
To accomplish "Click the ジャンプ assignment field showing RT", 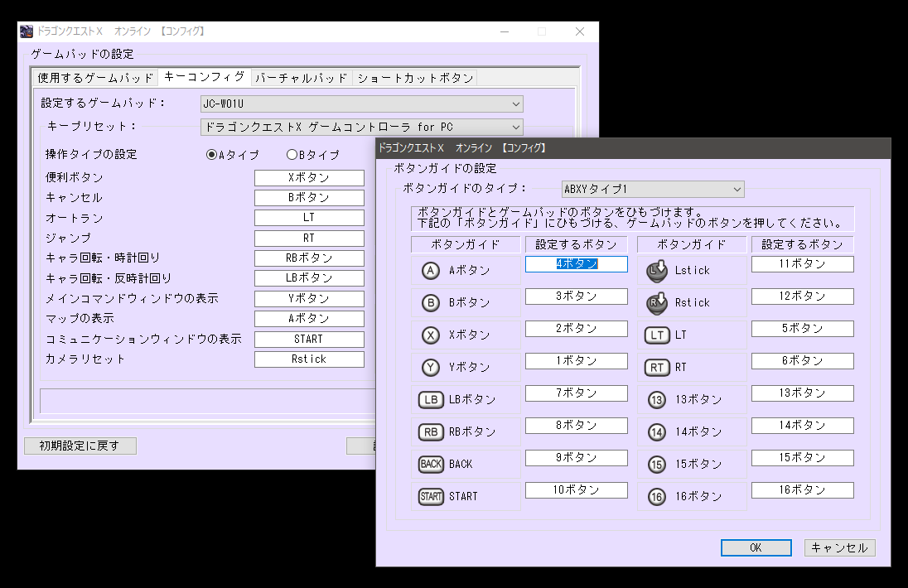I will [309, 238].
